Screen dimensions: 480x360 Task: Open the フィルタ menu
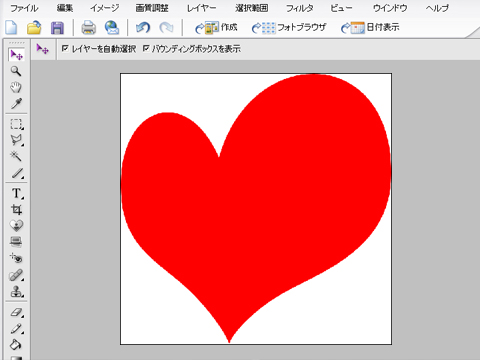(x=299, y=8)
